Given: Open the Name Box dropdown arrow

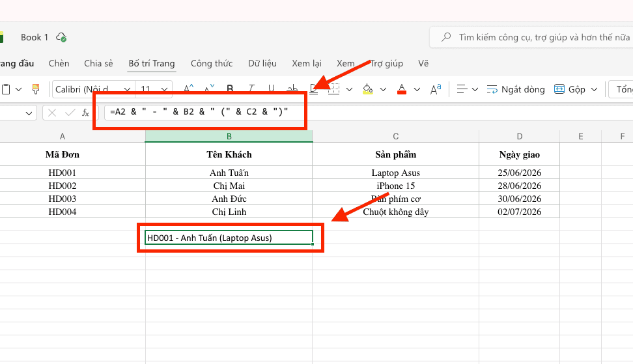Looking at the screenshot, I should 29,113.
